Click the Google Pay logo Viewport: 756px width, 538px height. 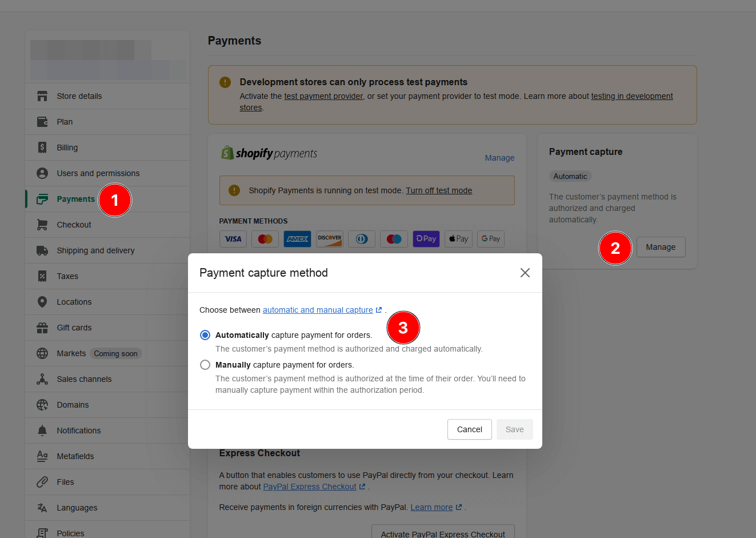tap(491, 239)
